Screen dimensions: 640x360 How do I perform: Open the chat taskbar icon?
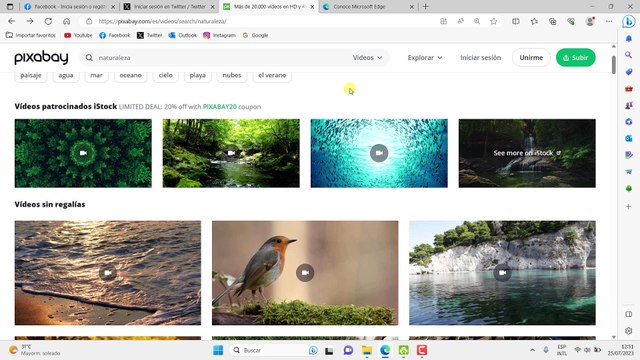pyautogui.click(x=348, y=350)
